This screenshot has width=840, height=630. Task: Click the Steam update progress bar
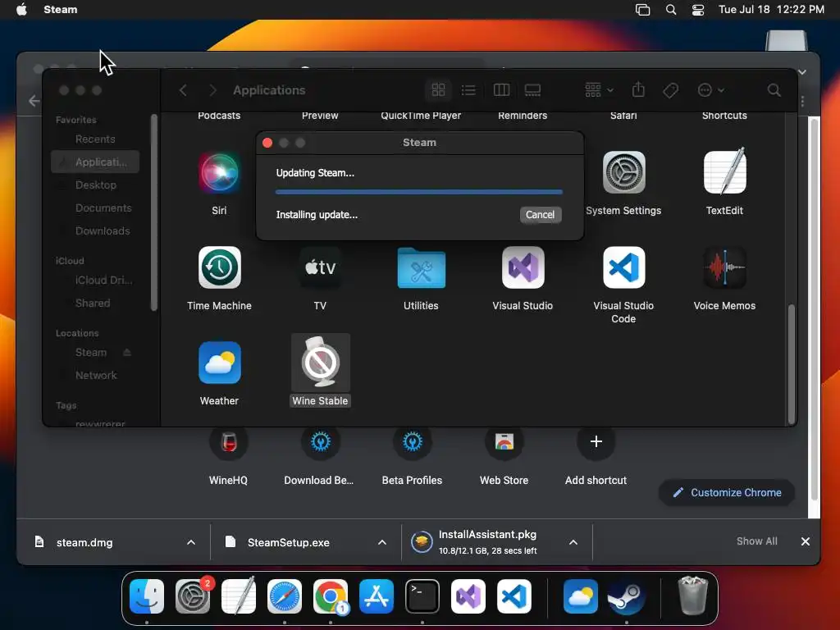pyautogui.click(x=419, y=192)
